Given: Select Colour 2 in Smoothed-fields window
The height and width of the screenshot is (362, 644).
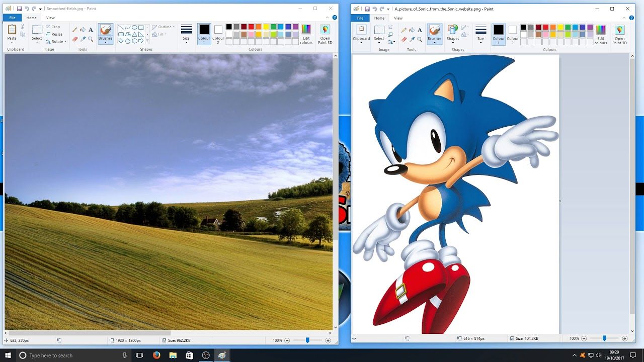Looking at the screenshot, I should click(218, 34).
